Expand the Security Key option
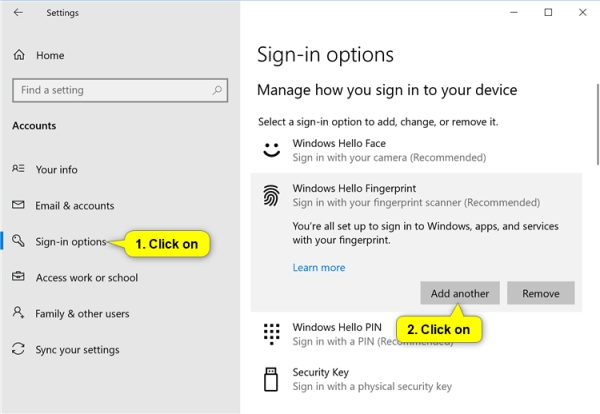 click(x=416, y=379)
